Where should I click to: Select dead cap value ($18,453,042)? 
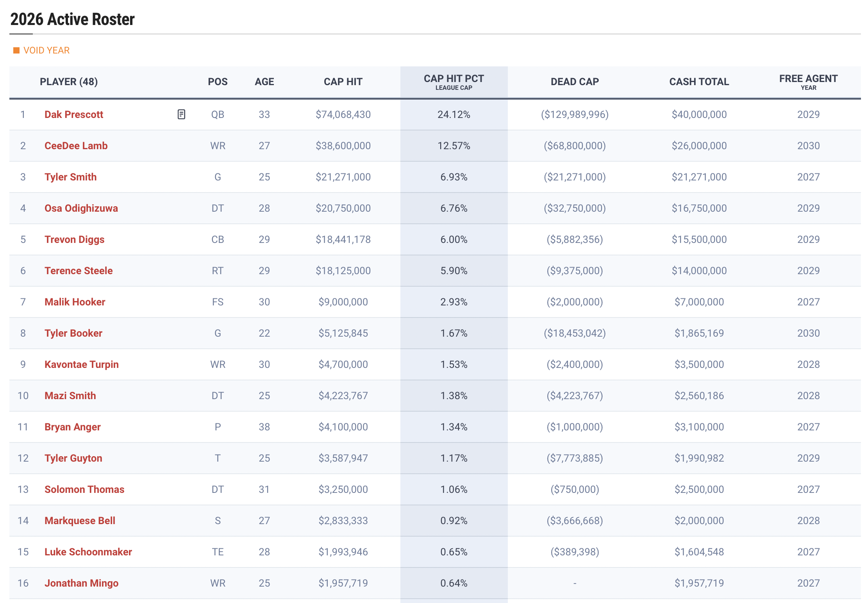coord(575,333)
